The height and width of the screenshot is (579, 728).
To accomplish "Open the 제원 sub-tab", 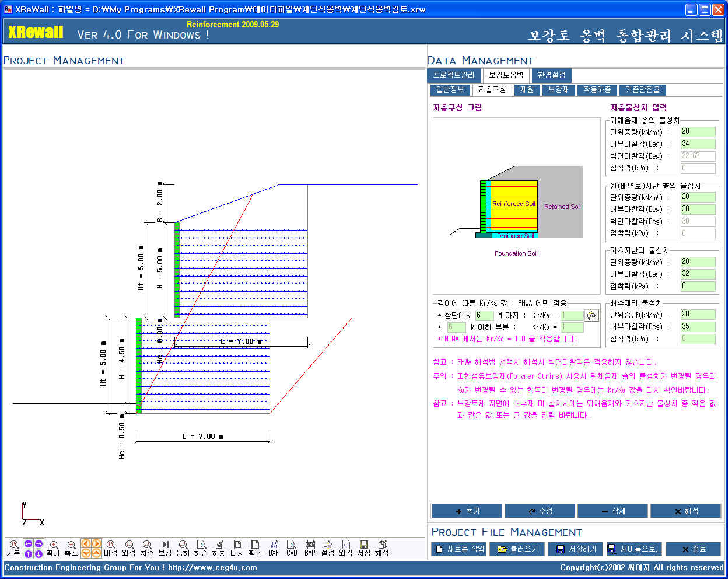I will pyautogui.click(x=527, y=90).
